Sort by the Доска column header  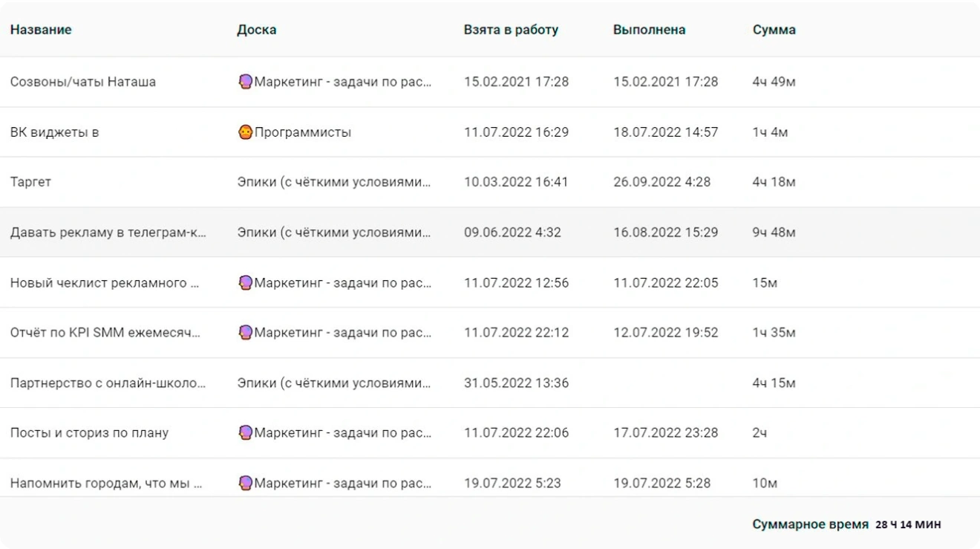pyautogui.click(x=256, y=30)
